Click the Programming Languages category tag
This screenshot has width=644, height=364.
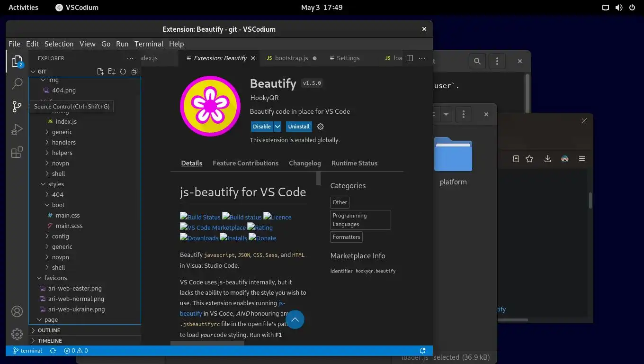click(x=360, y=220)
